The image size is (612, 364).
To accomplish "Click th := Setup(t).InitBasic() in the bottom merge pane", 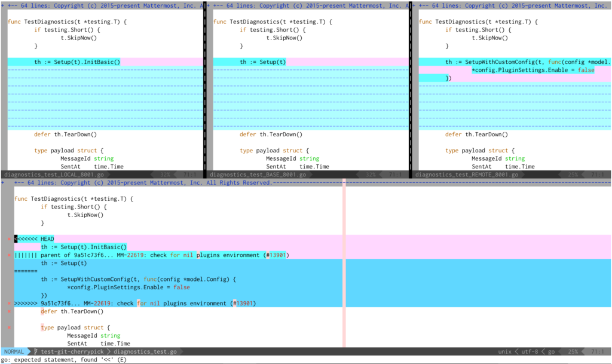I will [84, 247].
